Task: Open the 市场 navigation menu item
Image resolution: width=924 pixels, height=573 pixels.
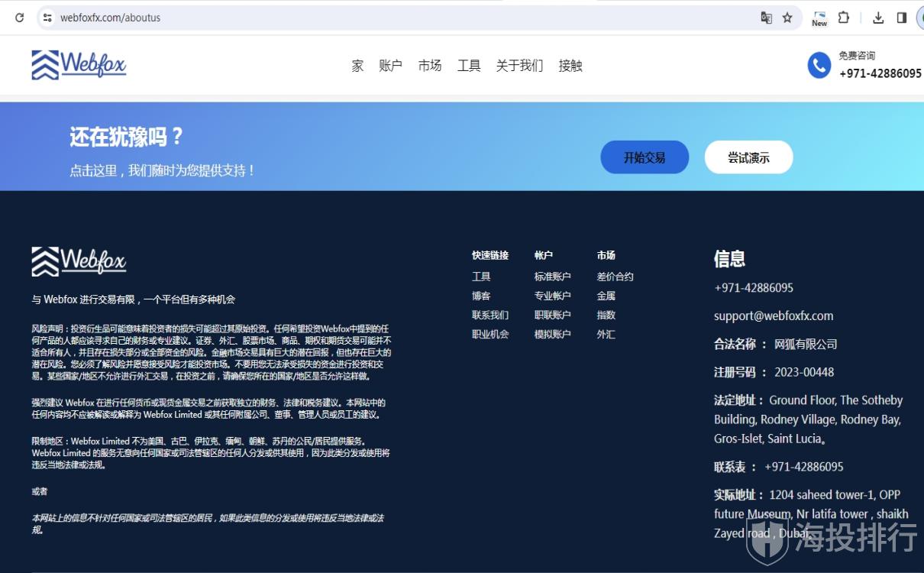Action: coord(429,66)
